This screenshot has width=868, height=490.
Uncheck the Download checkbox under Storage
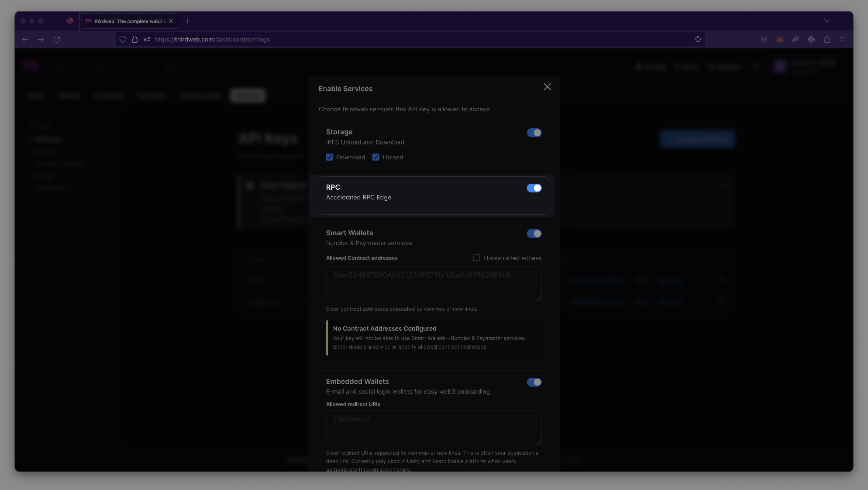click(330, 157)
